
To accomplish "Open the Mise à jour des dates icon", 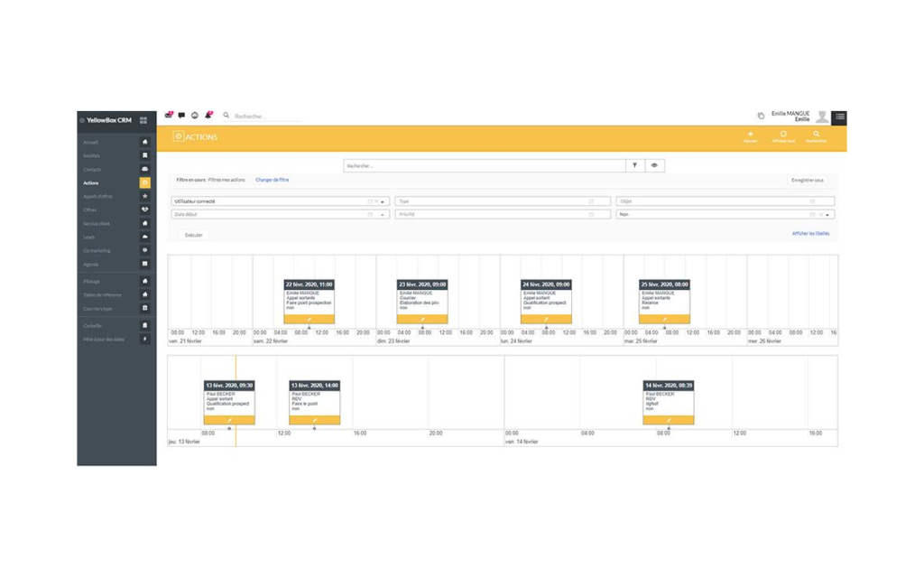I will 145,340.
